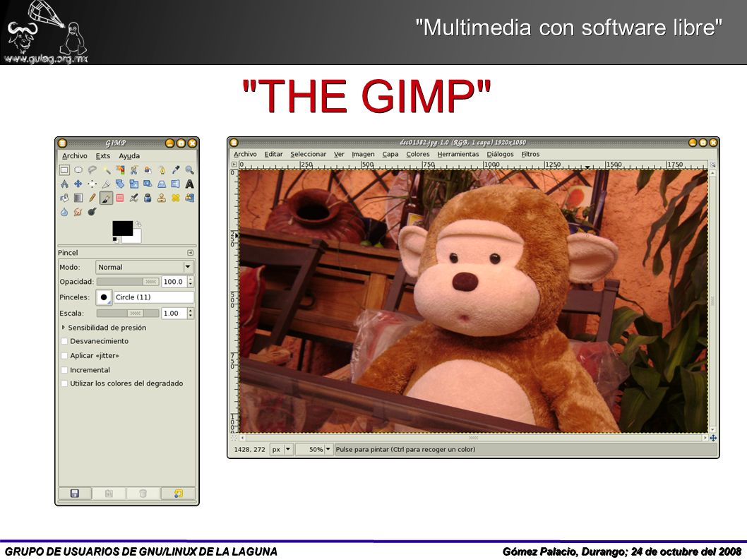Select the Scale tool
Screen dimensions: 747x560
point(134,184)
